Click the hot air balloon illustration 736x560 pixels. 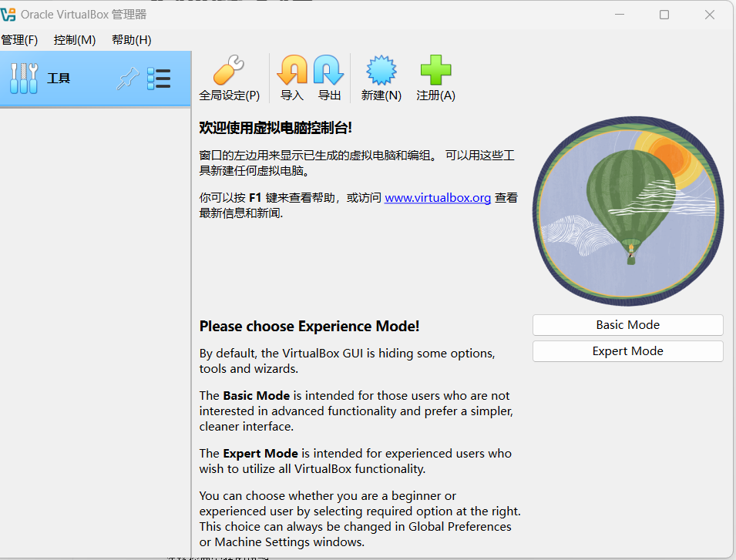click(x=627, y=211)
